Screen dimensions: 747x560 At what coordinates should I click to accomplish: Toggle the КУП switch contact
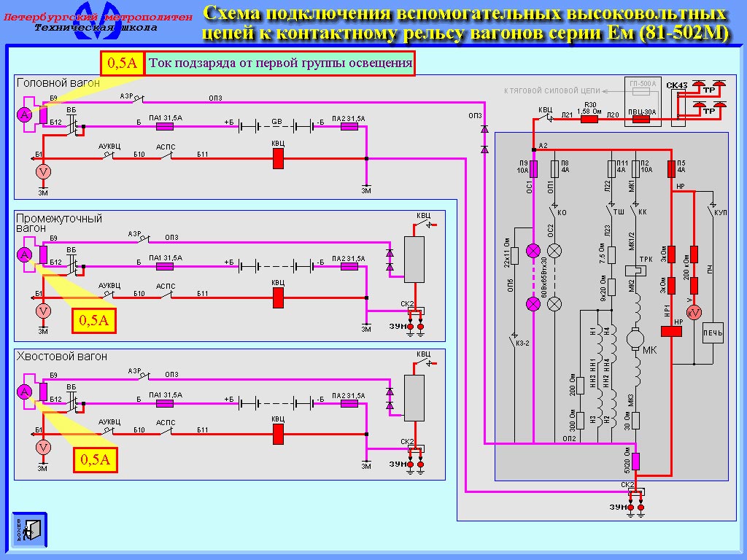click(713, 212)
